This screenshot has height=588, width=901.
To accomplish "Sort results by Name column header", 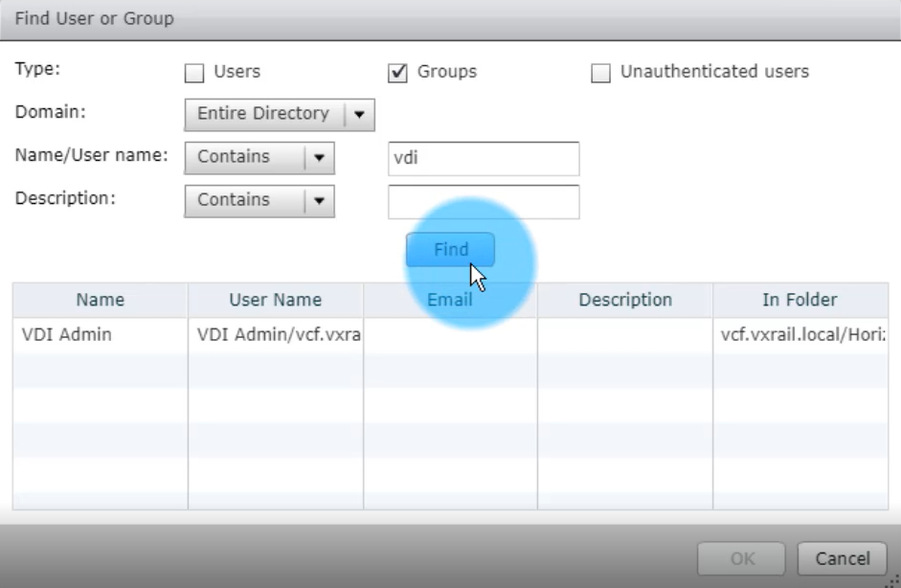I will (x=101, y=300).
